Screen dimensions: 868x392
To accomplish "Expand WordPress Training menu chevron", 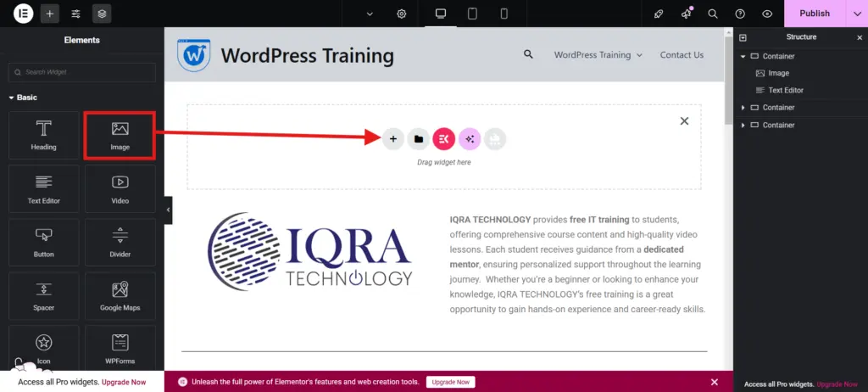I will click(x=639, y=55).
